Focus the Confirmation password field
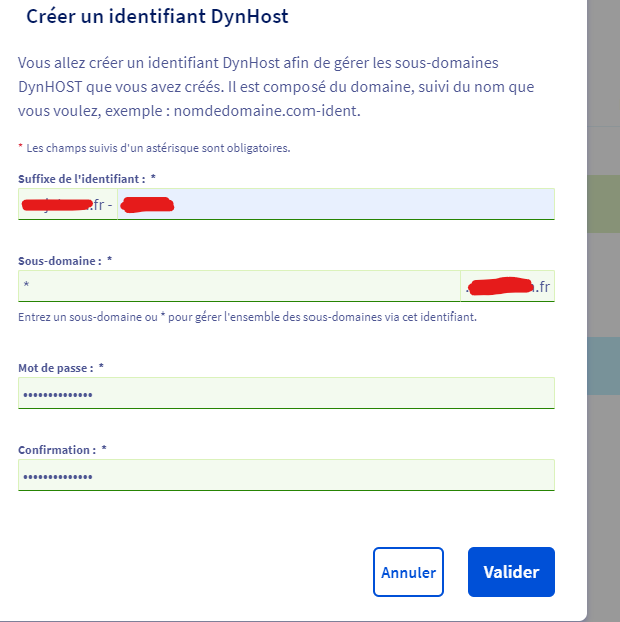This screenshot has height=622, width=620. click(x=286, y=475)
